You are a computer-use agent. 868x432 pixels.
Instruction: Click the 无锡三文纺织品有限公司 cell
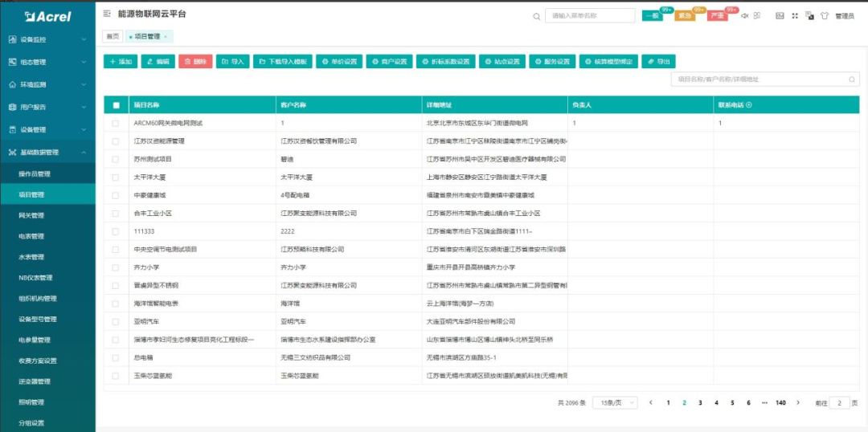[316, 358]
